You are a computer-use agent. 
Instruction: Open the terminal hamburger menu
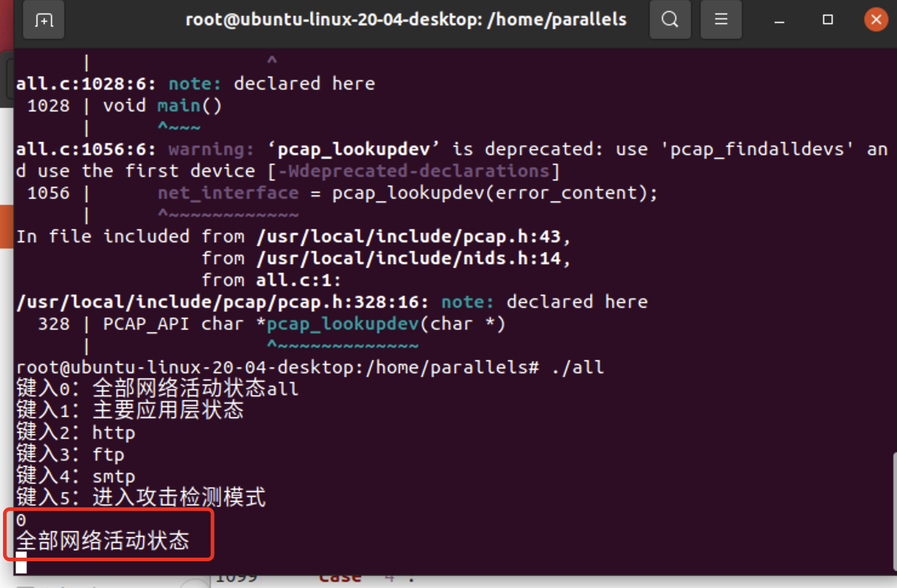[721, 19]
